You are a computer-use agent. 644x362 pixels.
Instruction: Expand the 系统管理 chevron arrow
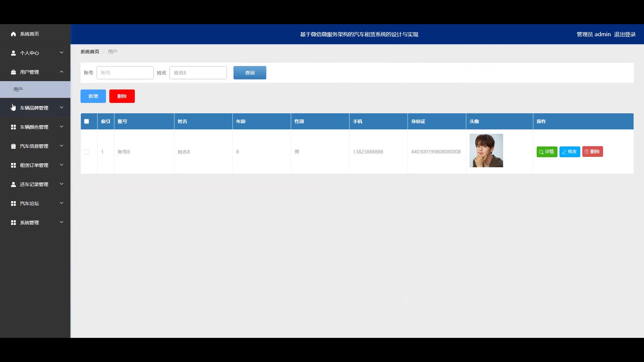(x=61, y=222)
